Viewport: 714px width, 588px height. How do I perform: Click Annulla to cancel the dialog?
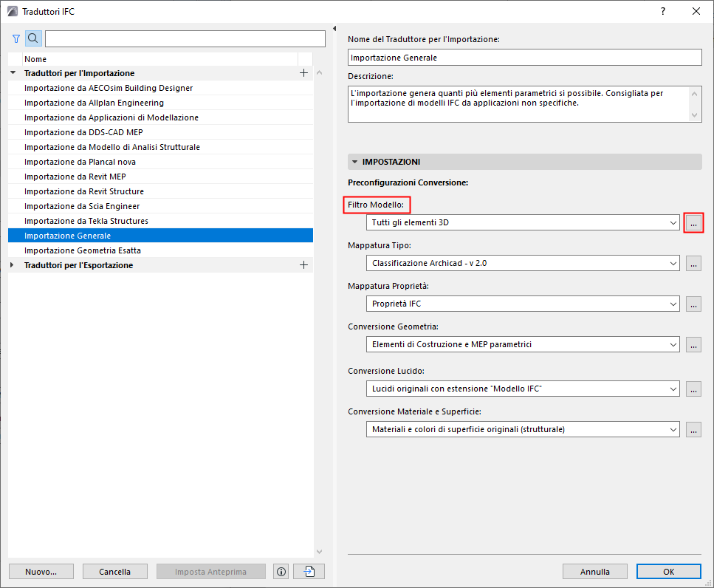[x=594, y=572]
